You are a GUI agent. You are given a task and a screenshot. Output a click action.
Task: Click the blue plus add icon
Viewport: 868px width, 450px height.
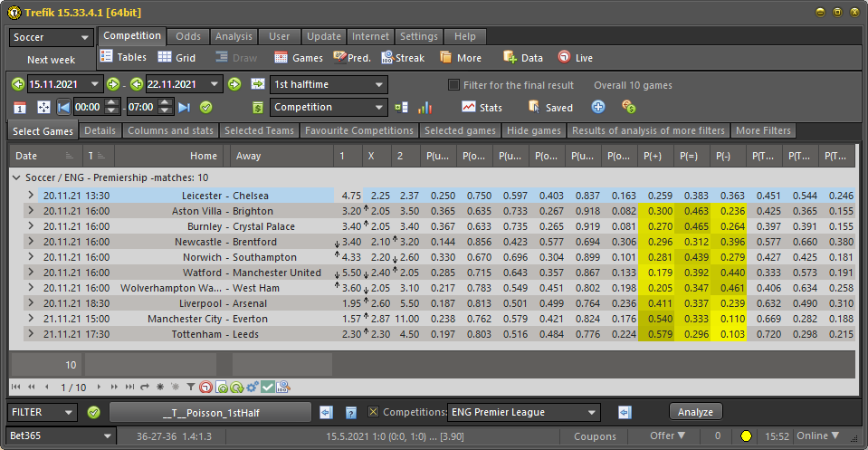[598, 107]
